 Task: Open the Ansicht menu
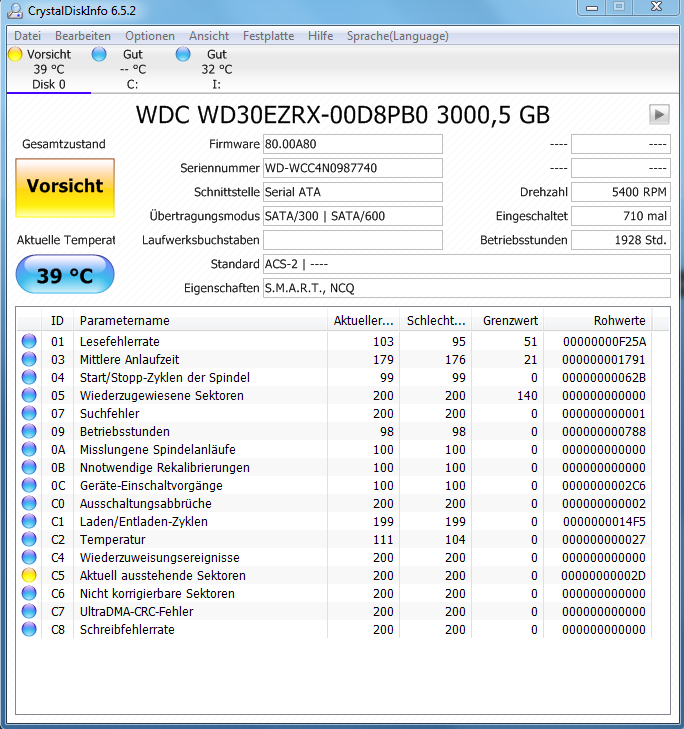209,36
